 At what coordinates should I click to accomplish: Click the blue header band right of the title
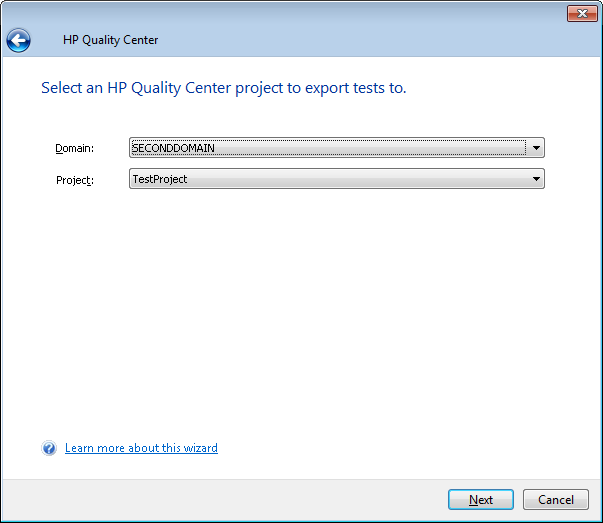[380, 40]
